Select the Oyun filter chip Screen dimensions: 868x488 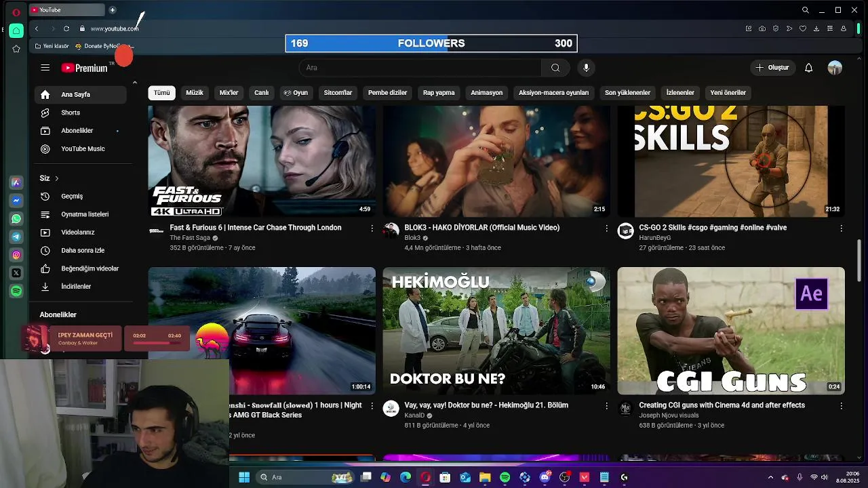click(296, 93)
